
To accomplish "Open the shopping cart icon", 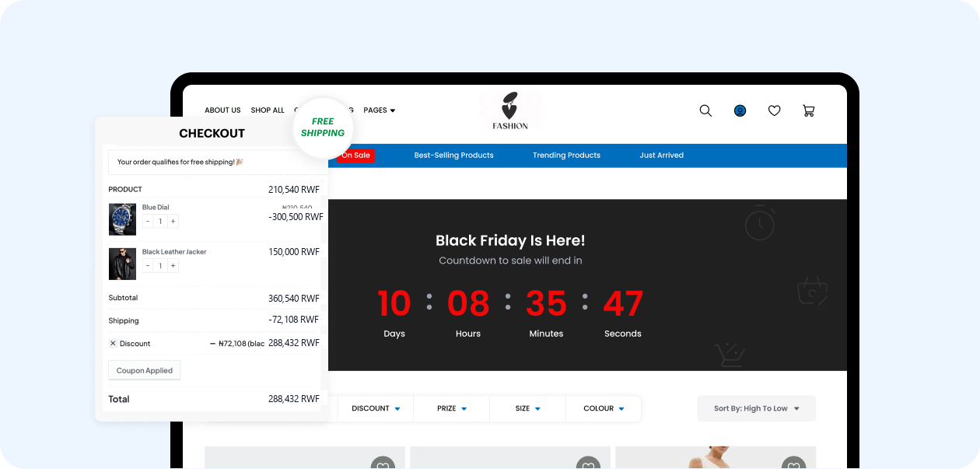I will pyautogui.click(x=809, y=110).
